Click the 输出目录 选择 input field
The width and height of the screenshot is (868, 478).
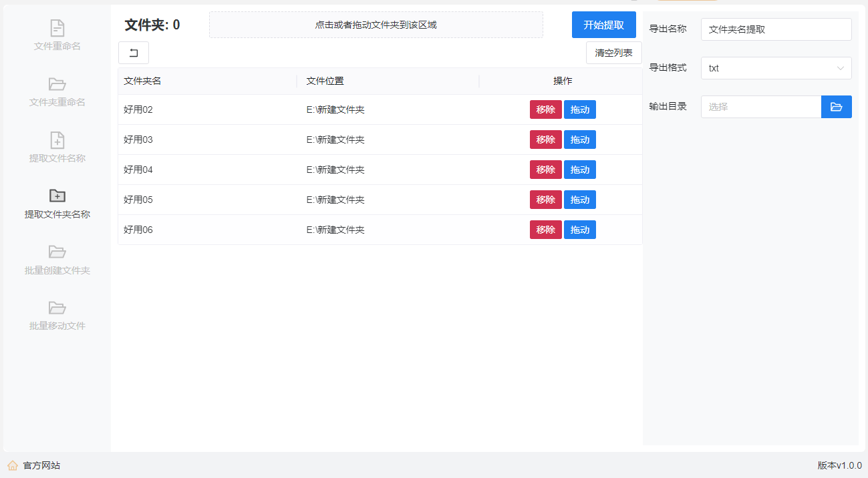point(760,107)
